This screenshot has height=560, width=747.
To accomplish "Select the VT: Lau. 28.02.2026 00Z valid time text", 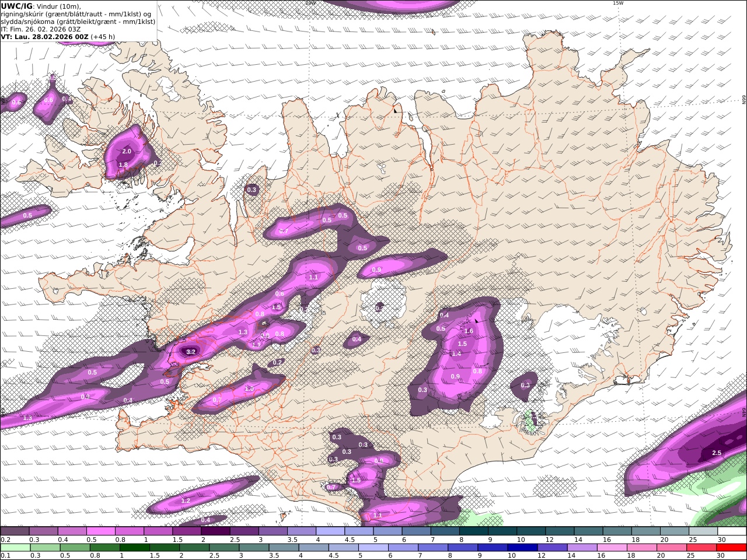I will 45,37.
